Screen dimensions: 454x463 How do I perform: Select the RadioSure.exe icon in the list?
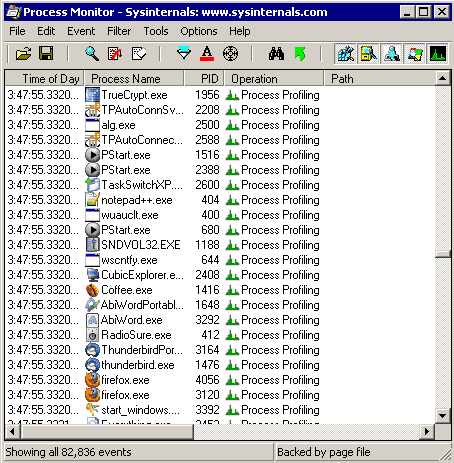92,335
